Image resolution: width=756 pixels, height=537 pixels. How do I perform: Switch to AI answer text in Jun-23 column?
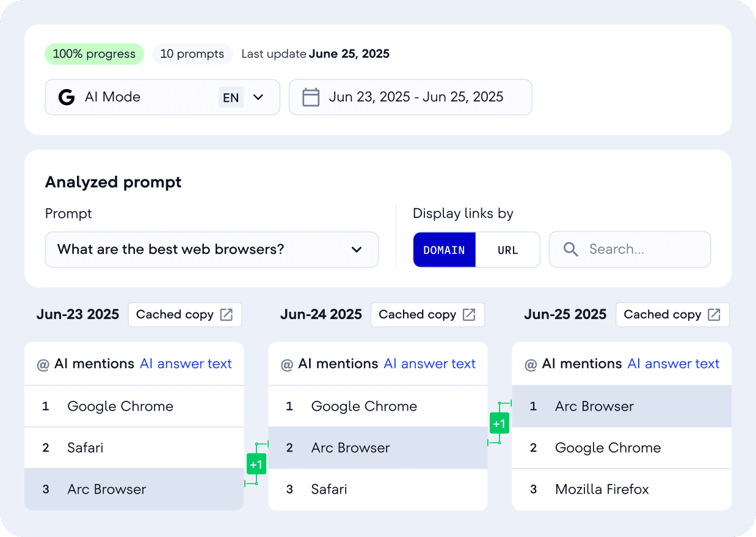coord(186,364)
